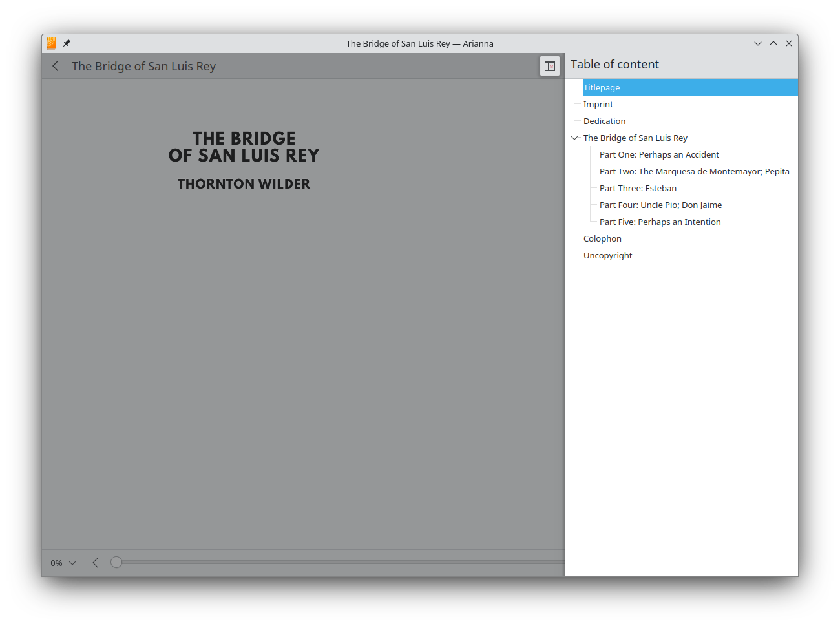Click the Table of content heading
The image size is (840, 626).
(614, 64)
